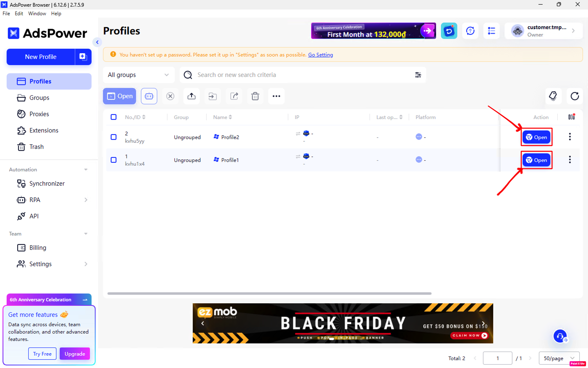Collapse the sidebar with the arrow toggle
588x368 pixels.
(x=97, y=42)
